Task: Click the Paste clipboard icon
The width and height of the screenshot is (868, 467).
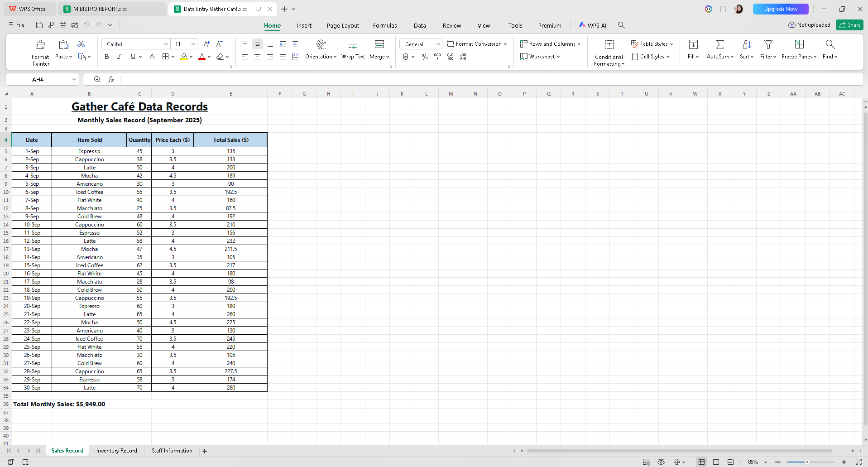Action: click(x=63, y=44)
